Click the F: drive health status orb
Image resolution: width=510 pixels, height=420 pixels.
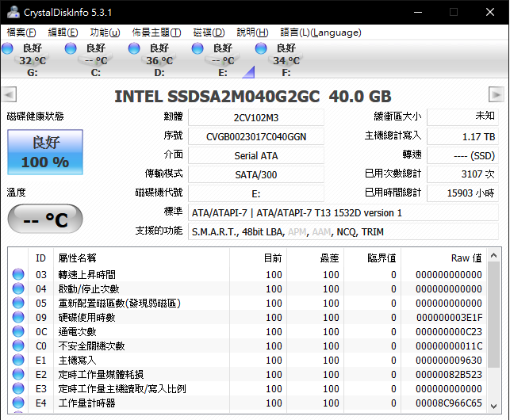[x=261, y=48]
